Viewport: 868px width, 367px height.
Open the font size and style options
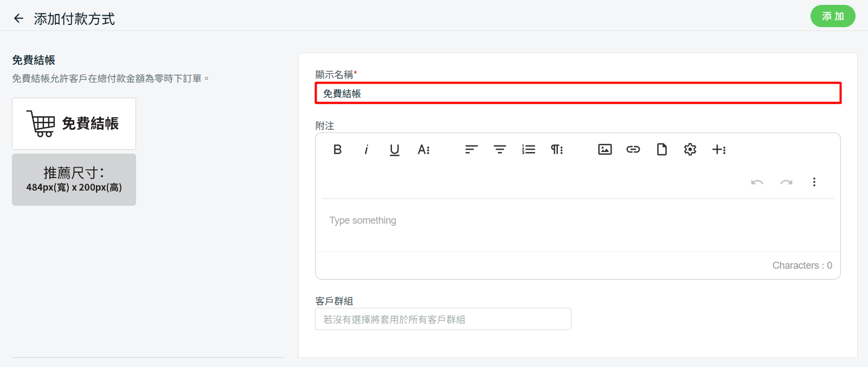423,149
